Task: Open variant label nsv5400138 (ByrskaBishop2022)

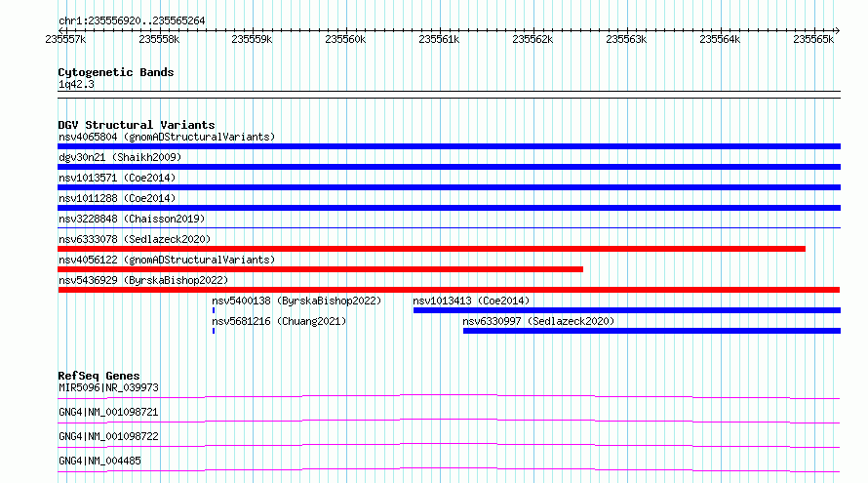Action: (x=296, y=301)
